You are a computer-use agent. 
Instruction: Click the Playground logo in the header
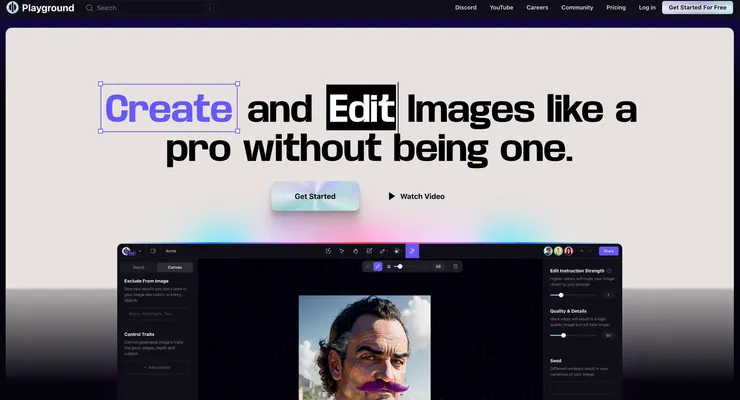(40, 8)
